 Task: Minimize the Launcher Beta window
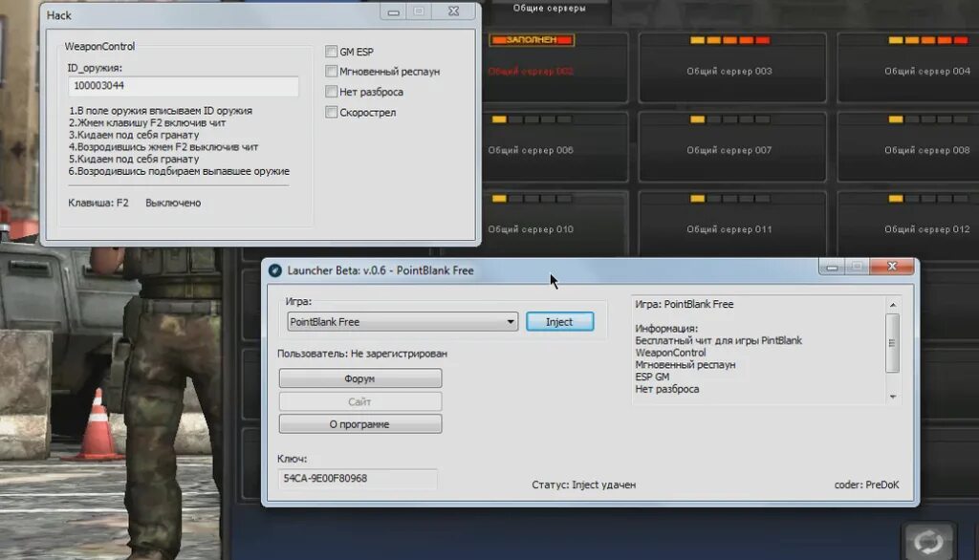point(832,268)
